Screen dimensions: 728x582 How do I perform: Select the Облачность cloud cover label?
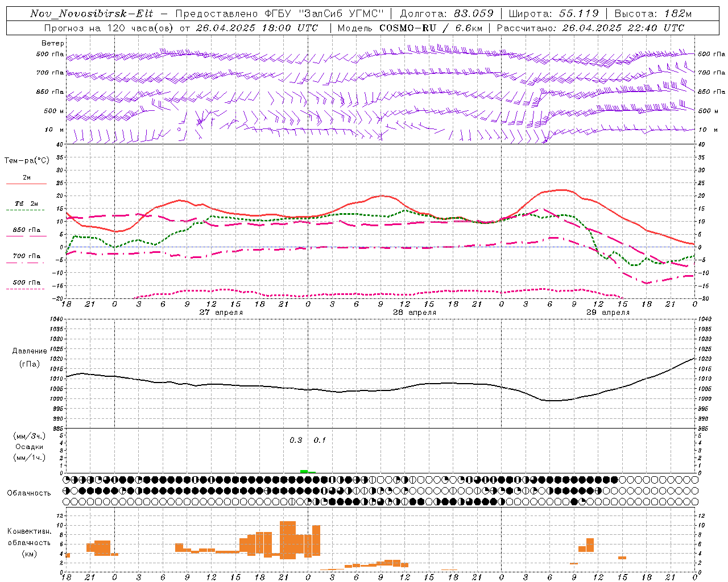coord(29,493)
